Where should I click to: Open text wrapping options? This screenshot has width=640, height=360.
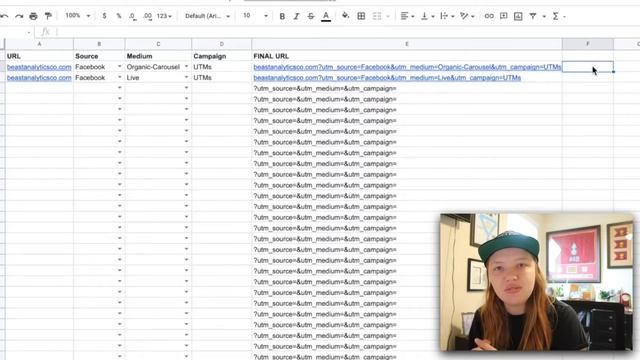[x=447, y=16]
